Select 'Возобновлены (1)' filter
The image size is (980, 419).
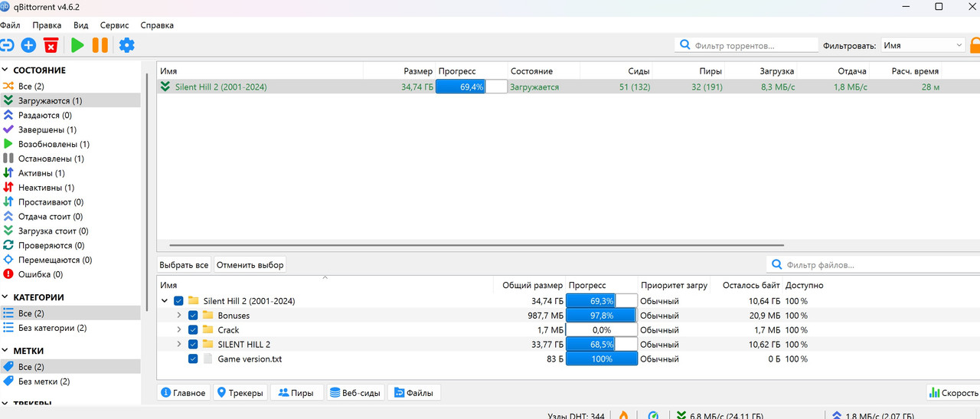[70, 144]
